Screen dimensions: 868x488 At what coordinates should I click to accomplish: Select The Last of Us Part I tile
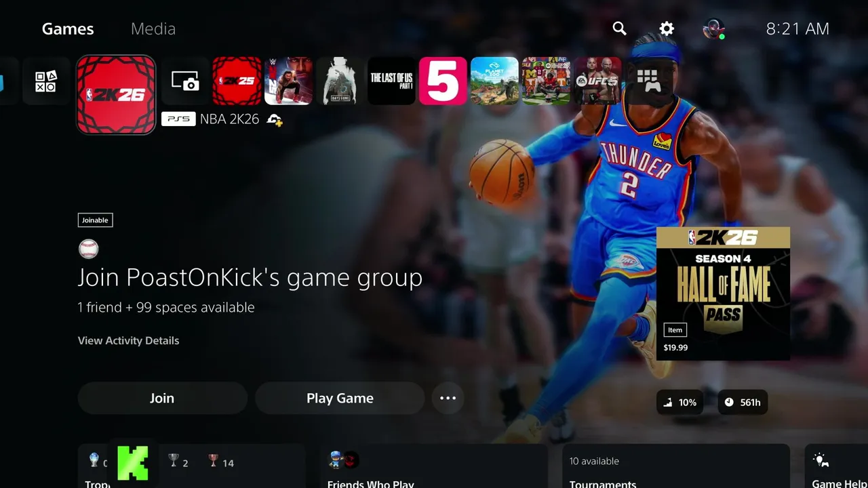[x=391, y=81]
